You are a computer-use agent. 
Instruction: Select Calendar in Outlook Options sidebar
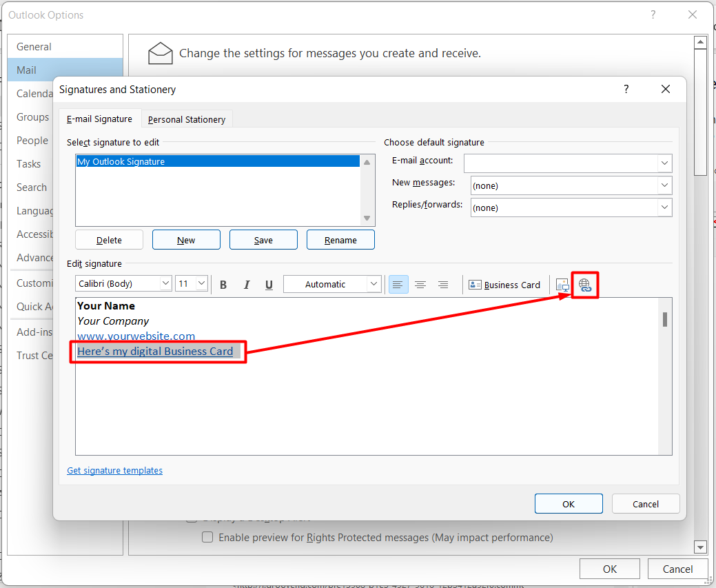pyautogui.click(x=34, y=94)
